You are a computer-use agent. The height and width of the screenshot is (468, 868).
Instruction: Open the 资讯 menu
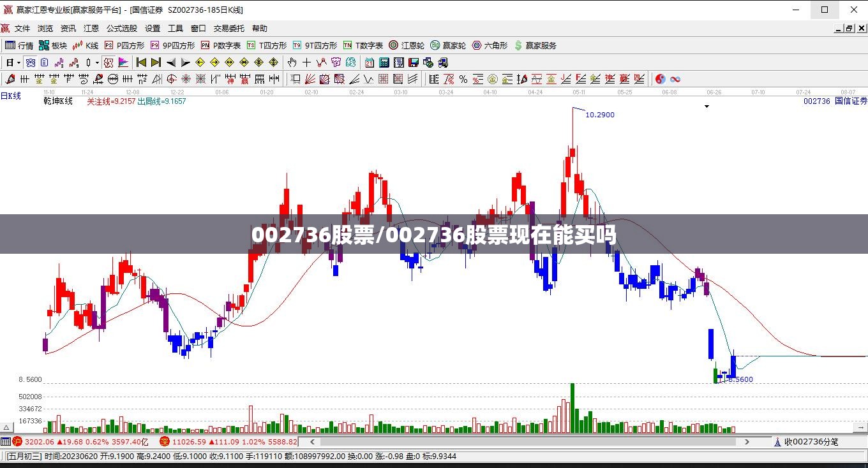[68, 28]
